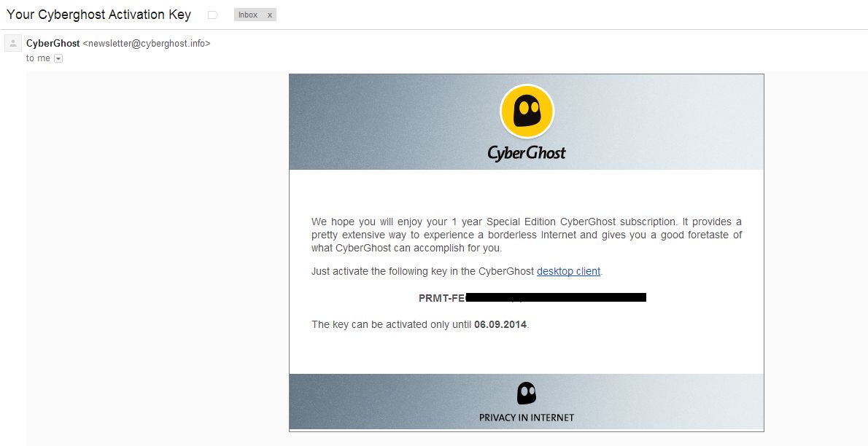This screenshot has width=868, height=446.
Task: Click the CyberGhost wordmark under the logo
Action: (x=527, y=152)
